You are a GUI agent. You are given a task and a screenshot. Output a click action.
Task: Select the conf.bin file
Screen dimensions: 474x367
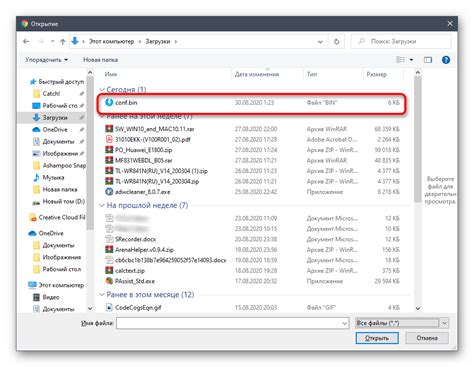(x=252, y=103)
